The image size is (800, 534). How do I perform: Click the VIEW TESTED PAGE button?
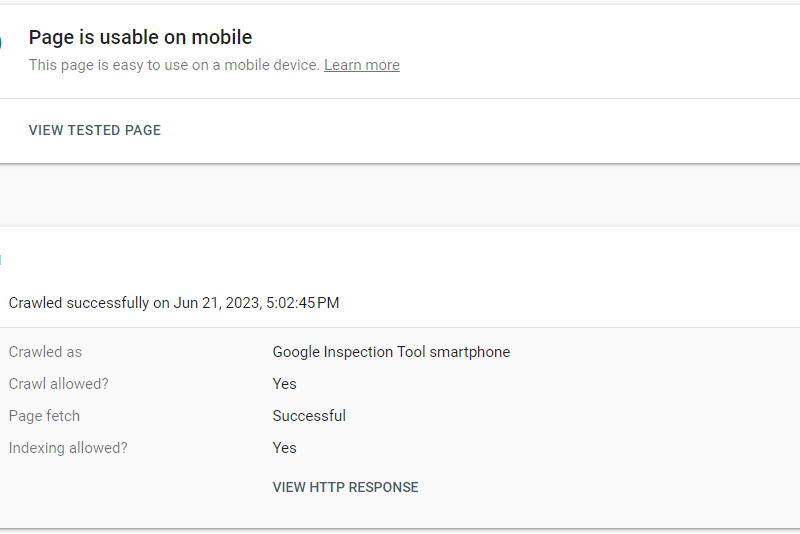pyautogui.click(x=94, y=130)
